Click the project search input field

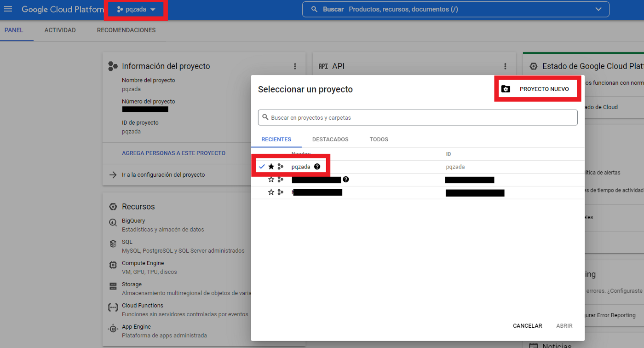(x=418, y=117)
